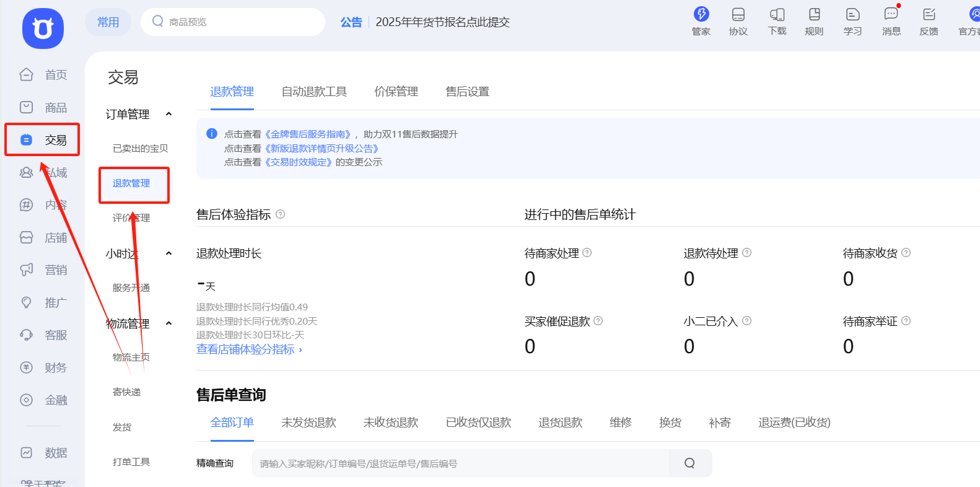
Task: Select the 退款管理 top tab
Action: pos(232,92)
